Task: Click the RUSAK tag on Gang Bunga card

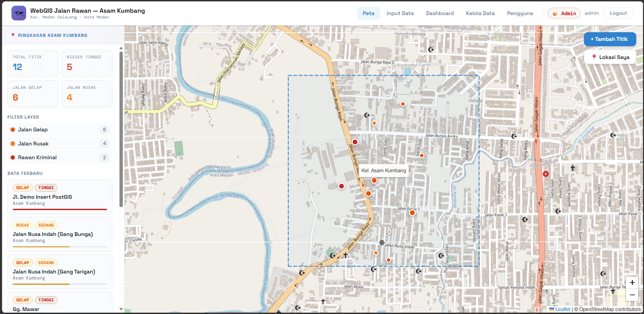Action: [x=22, y=225]
